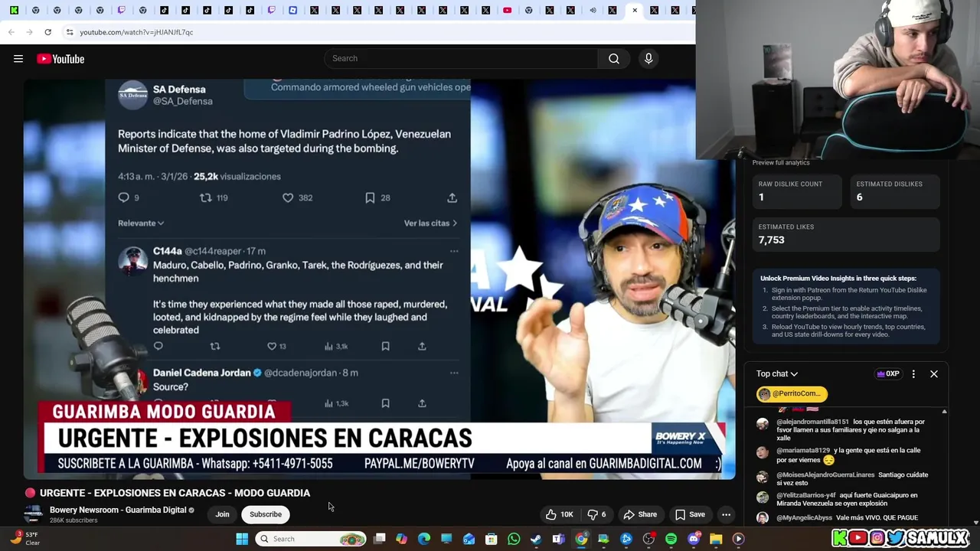
Task: Click the youtube.com address bar URL
Action: (x=136, y=32)
